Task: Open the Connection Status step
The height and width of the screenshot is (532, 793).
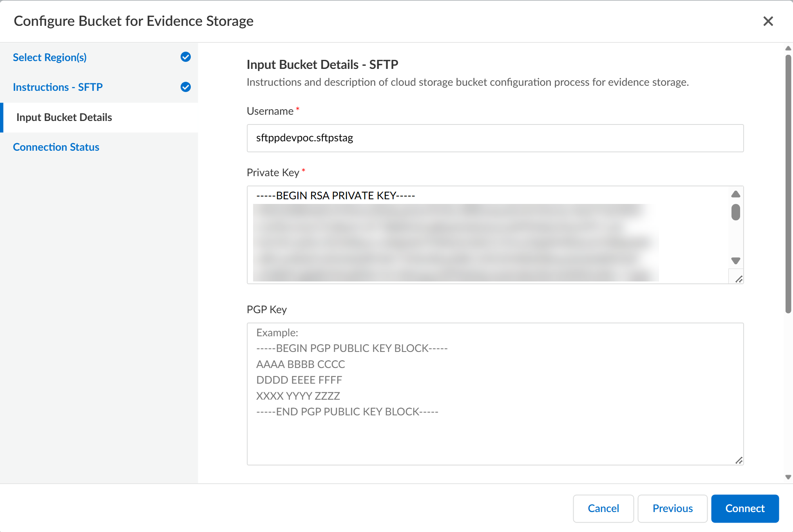Action: (x=56, y=147)
